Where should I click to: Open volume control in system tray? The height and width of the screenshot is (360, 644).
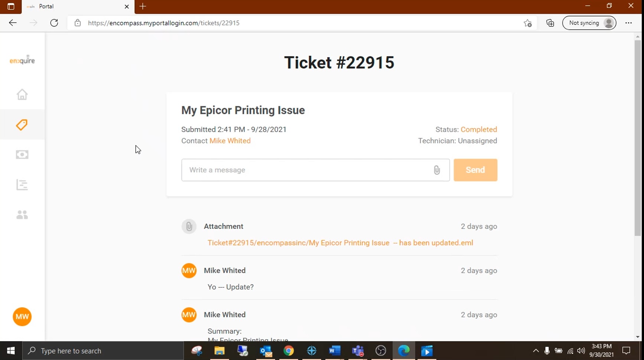(581, 351)
